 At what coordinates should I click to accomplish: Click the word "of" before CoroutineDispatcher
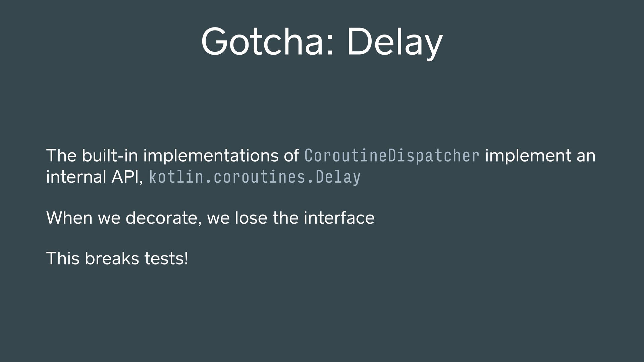291,156
